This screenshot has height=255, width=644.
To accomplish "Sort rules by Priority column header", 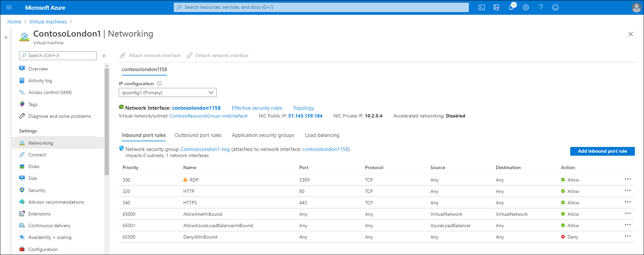I will 130,167.
